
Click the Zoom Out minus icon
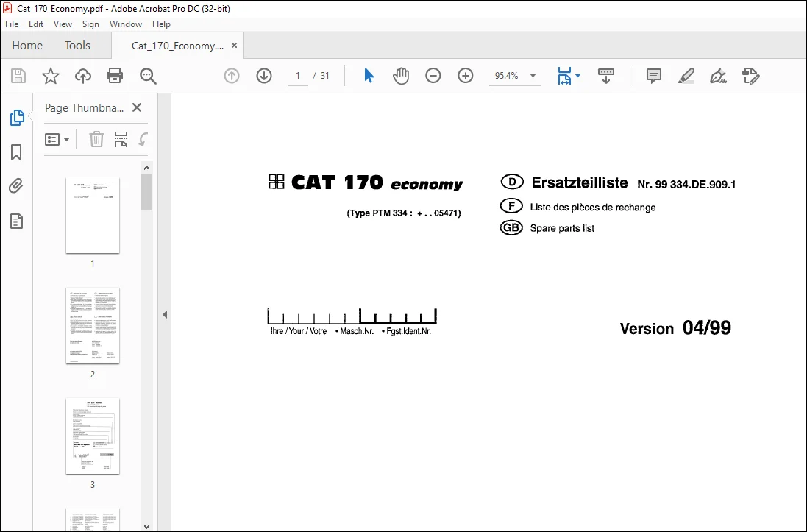(433, 76)
